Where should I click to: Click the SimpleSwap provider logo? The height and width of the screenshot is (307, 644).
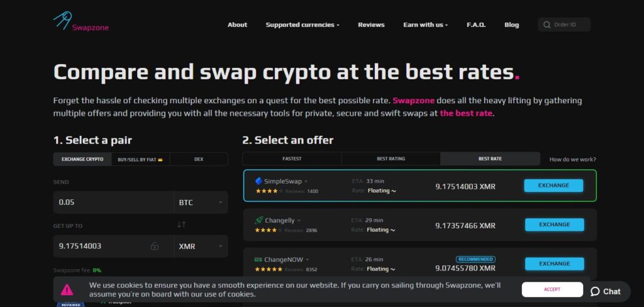click(258, 181)
